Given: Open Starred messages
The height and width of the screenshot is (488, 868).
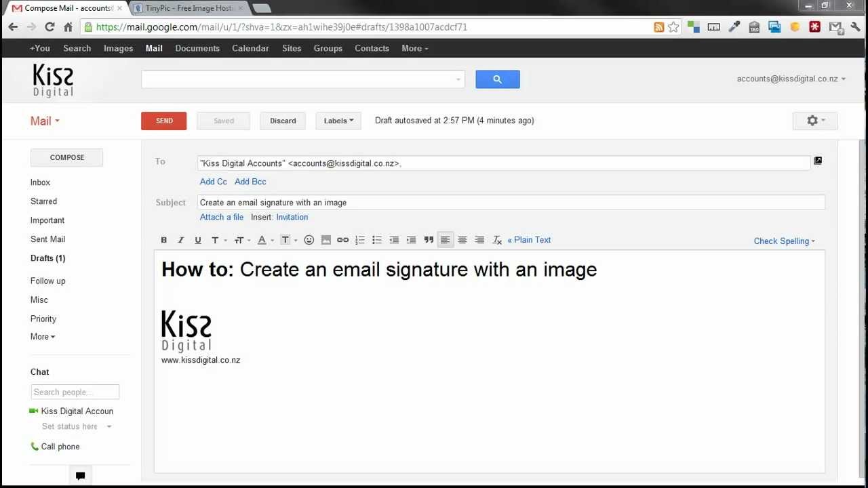Looking at the screenshot, I should 43,201.
